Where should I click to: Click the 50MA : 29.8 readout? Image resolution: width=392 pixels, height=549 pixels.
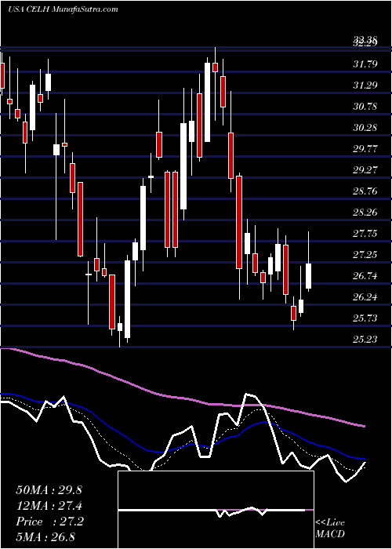[x=49, y=490]
